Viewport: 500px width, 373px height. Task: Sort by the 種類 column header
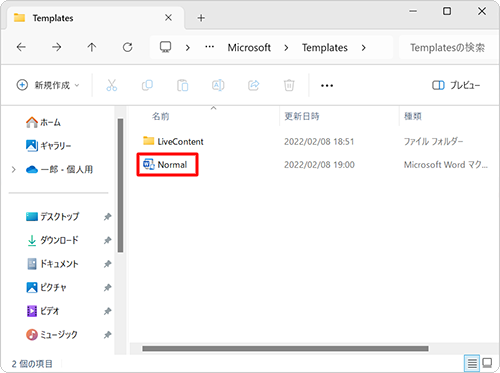[413, 116]
